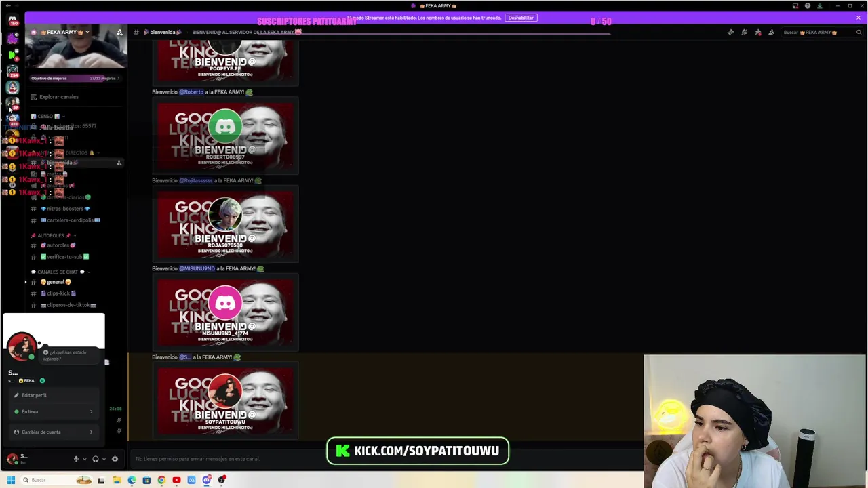Image resolution: width=868 pixels, height=488 pixels.
Task: Open Microsoft Store from taskbar
Action: 146,480
